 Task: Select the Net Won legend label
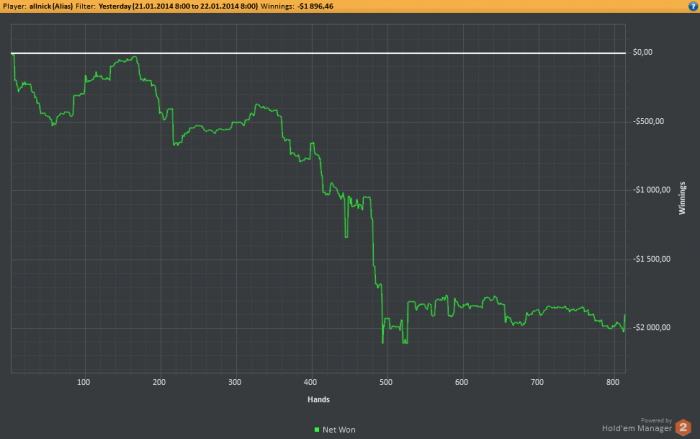[x=339, y=430]
